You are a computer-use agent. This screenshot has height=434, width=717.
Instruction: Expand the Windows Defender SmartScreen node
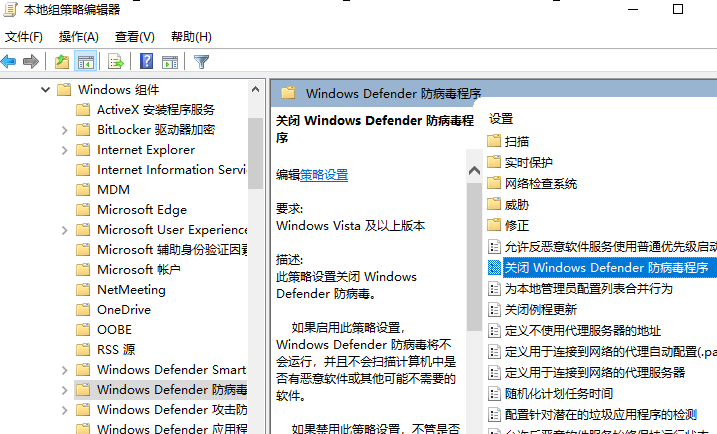click(64, 370)
